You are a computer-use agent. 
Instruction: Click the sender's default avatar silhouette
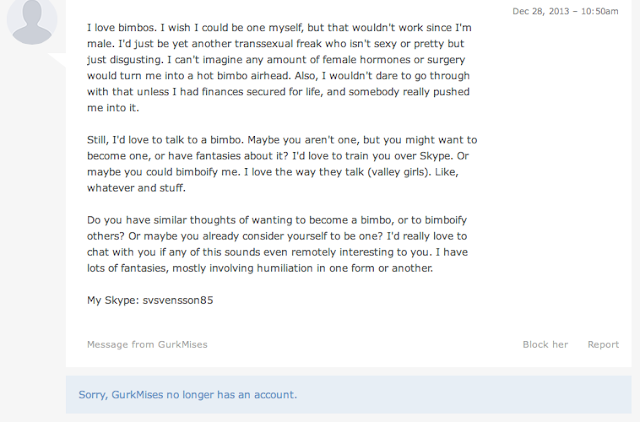coord(30,22)
